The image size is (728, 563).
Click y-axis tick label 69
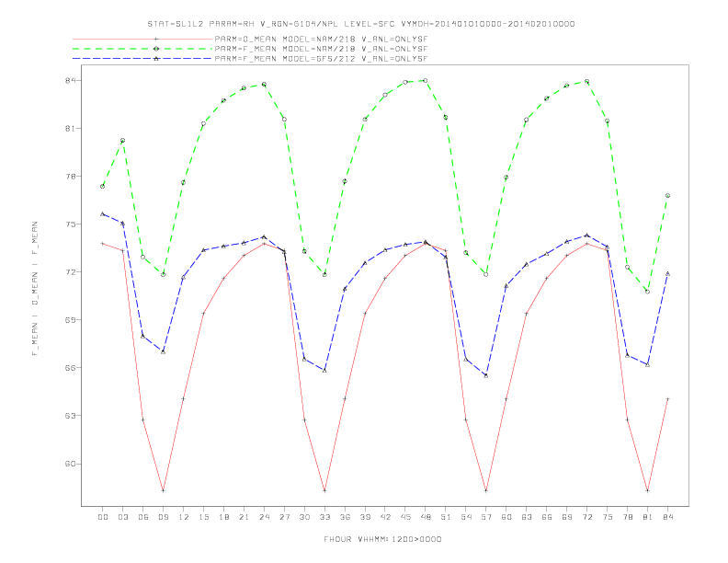click(70, 320)
